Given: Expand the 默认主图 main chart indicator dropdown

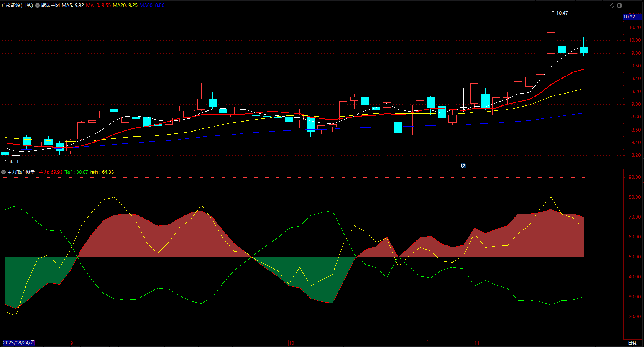Looking at the screenshot, I should pos(38,5).
